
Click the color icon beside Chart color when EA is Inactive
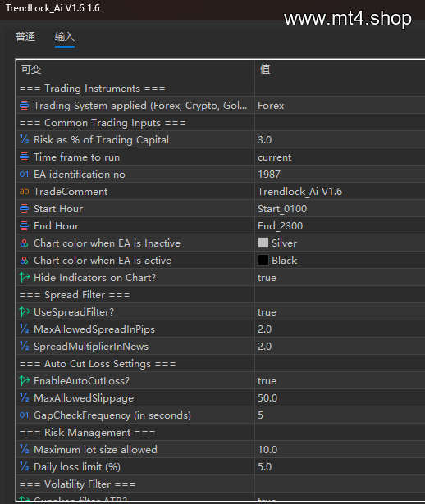pos(24,243)
